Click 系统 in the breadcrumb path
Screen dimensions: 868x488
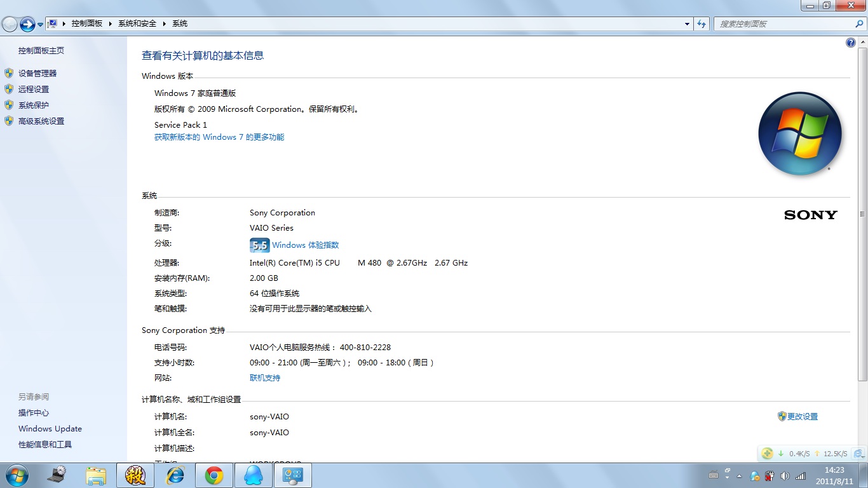pos(180,24)
